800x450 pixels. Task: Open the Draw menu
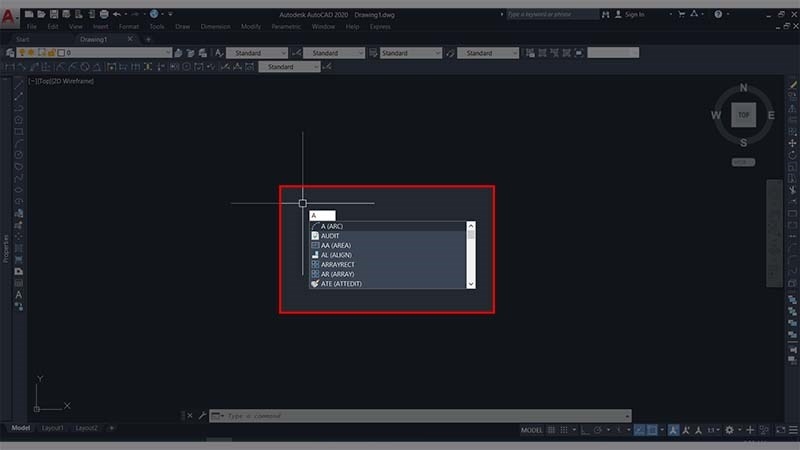pyautogui.click(x=182, y=27)
